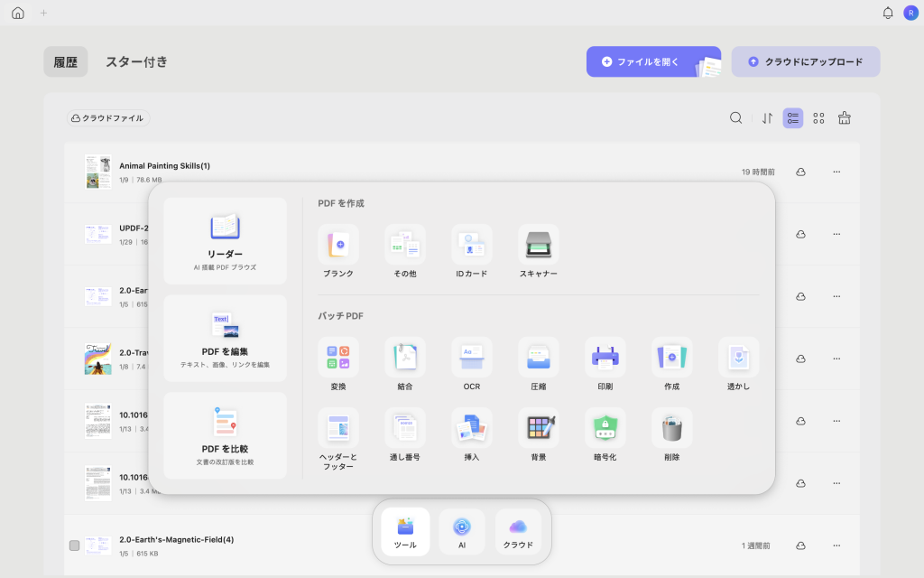Click ファイルを開く button
Screen dimensions: 924x578
653,62
